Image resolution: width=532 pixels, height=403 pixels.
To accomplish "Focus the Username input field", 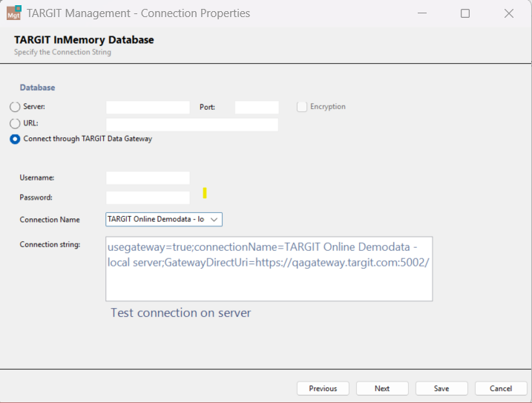I will click(148, 178).
